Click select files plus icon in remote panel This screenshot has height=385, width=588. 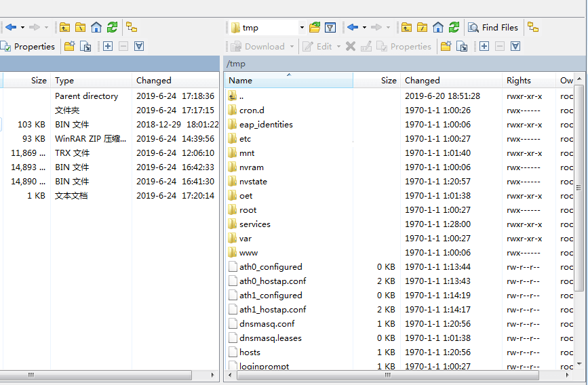484,47
